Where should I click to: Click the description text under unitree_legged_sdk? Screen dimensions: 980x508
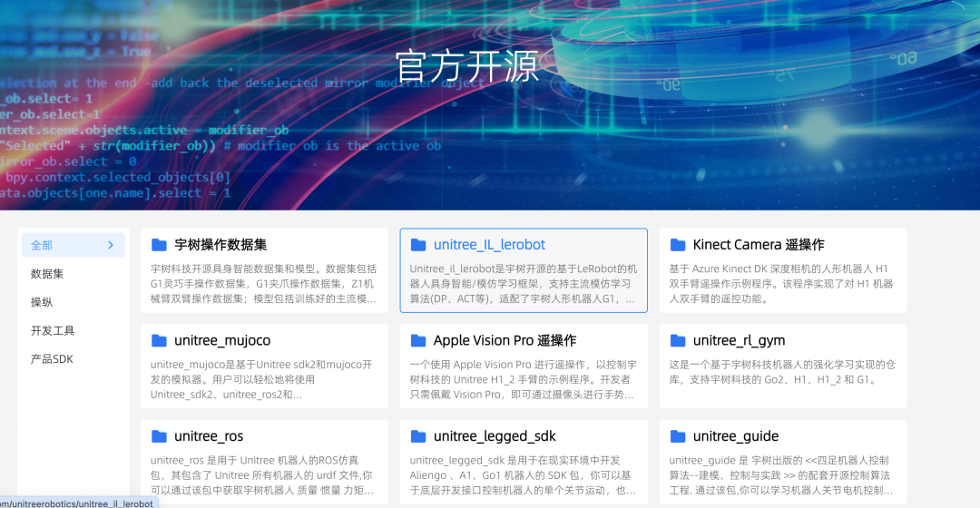point(523,474)
